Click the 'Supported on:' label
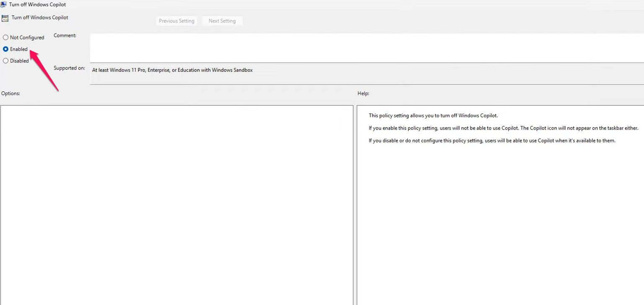Screen dimensions: 644x305 pyautogui.click(x=70, y=68)
